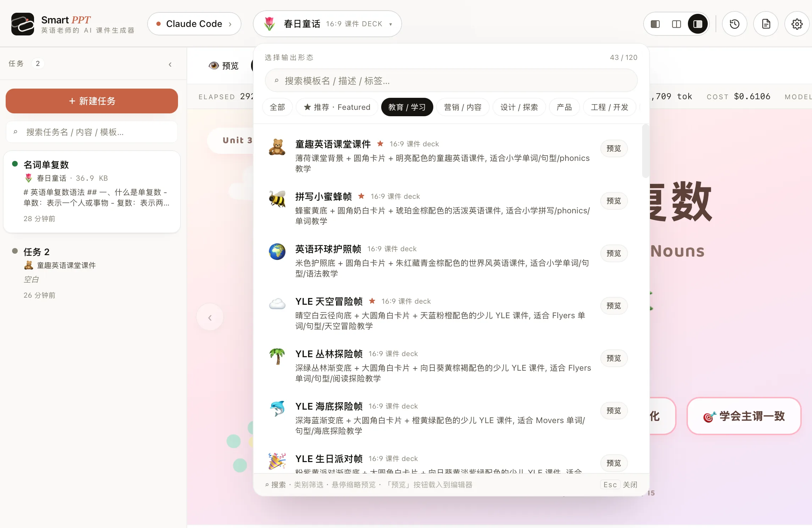Preview the 英语环球护照帧 template
The height and width of the screenshot is (528, 812).
(614, 253)
